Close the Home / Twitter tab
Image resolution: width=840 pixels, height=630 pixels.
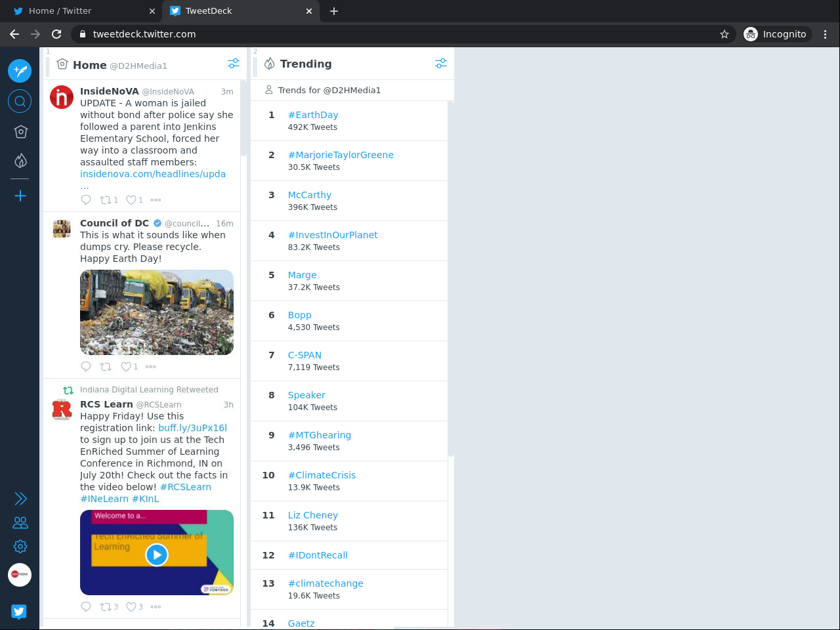tap(152, 11)
